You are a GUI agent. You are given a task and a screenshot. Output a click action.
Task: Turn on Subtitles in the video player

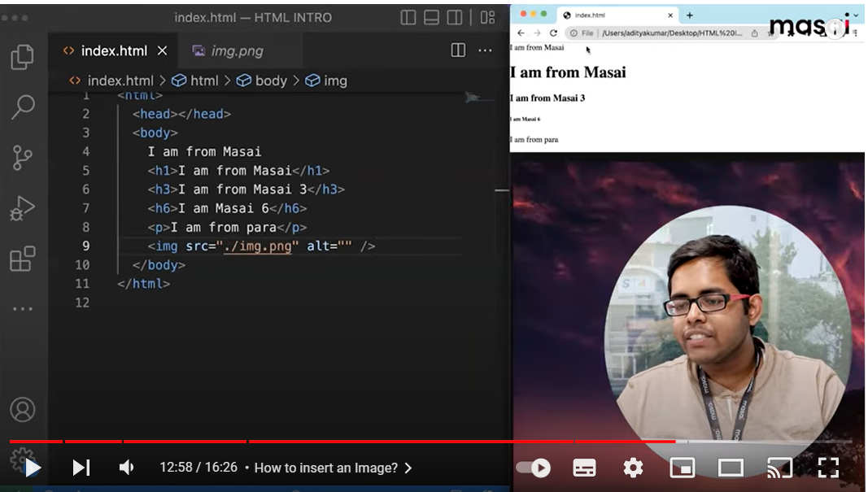click(584, 468)
